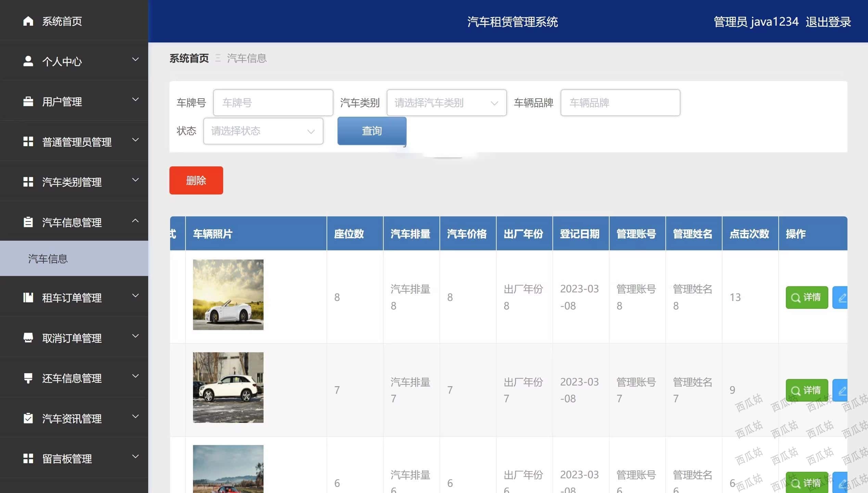Click the grid icon for 汽车类别管理
Screen dimensions: 868x493
point(28,182)
